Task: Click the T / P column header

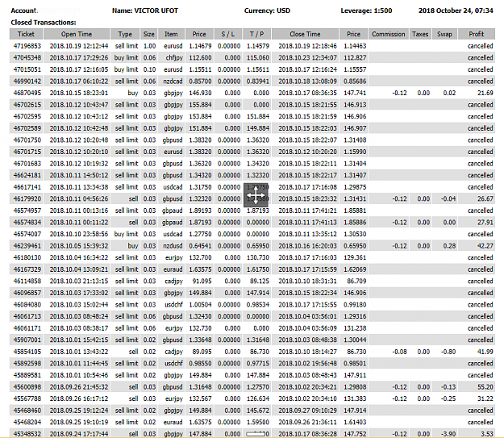Action: (256, 34)
